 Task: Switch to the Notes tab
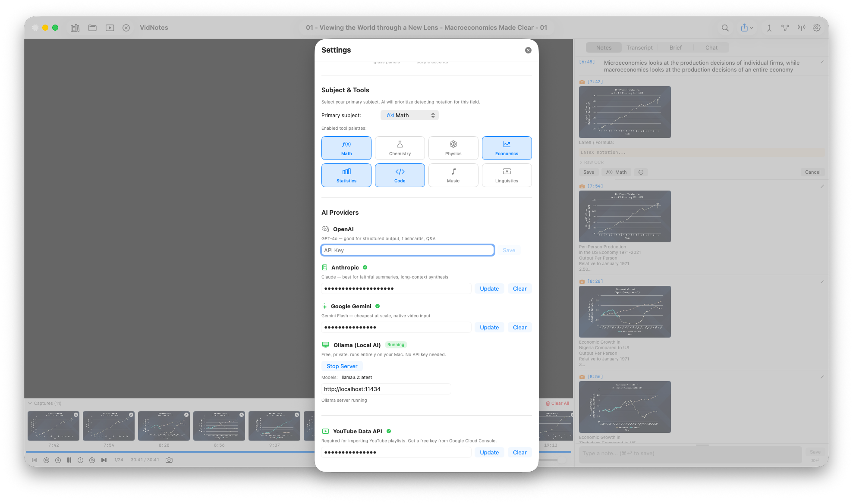coord(604,47)
